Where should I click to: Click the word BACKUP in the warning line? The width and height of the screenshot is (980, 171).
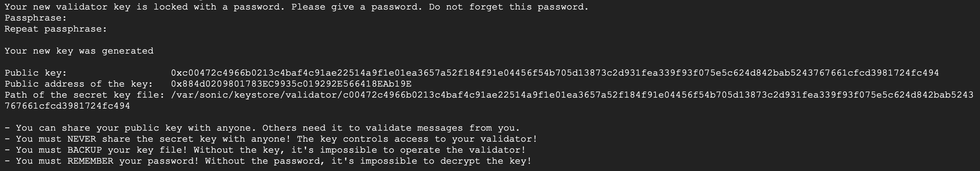pyautogui.click(x=85, y=150)
